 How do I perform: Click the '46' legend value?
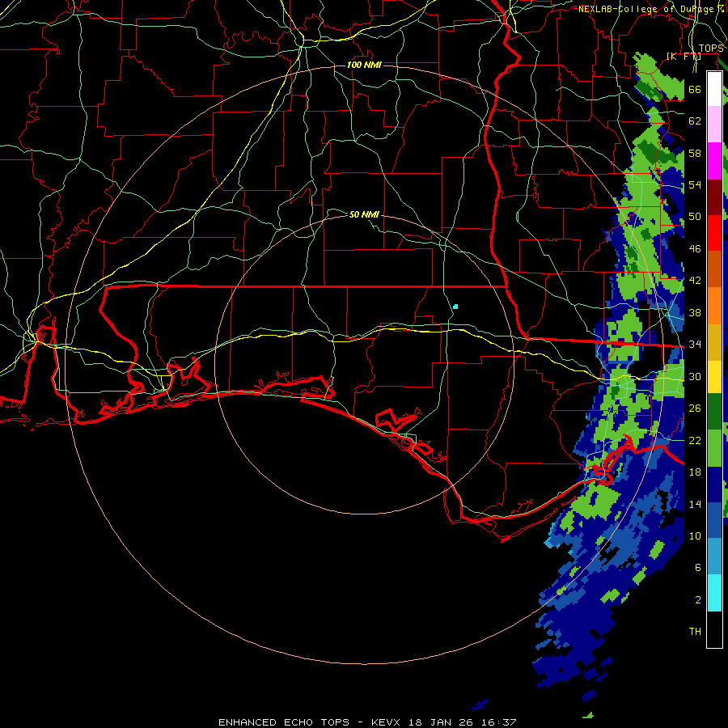click(x=695, y=249)
